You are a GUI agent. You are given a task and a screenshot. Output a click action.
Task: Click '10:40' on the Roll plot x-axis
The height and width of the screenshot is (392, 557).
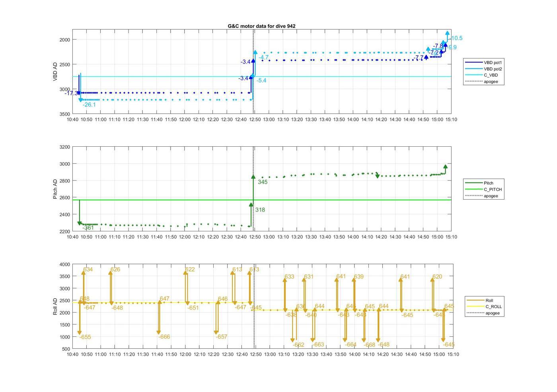click(72, 354)
